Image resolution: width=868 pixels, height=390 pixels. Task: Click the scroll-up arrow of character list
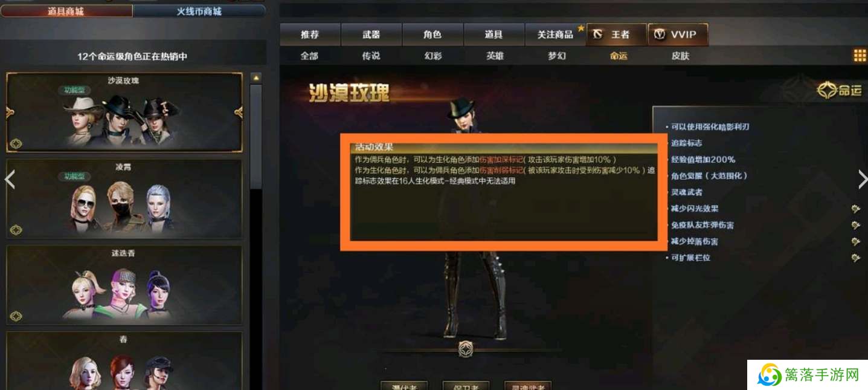point(256,78)
